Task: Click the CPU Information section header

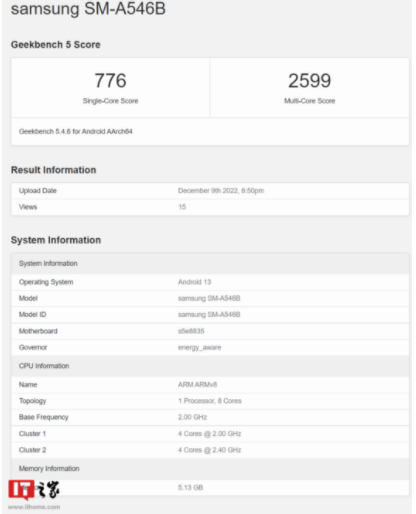Action: point(210,366)
